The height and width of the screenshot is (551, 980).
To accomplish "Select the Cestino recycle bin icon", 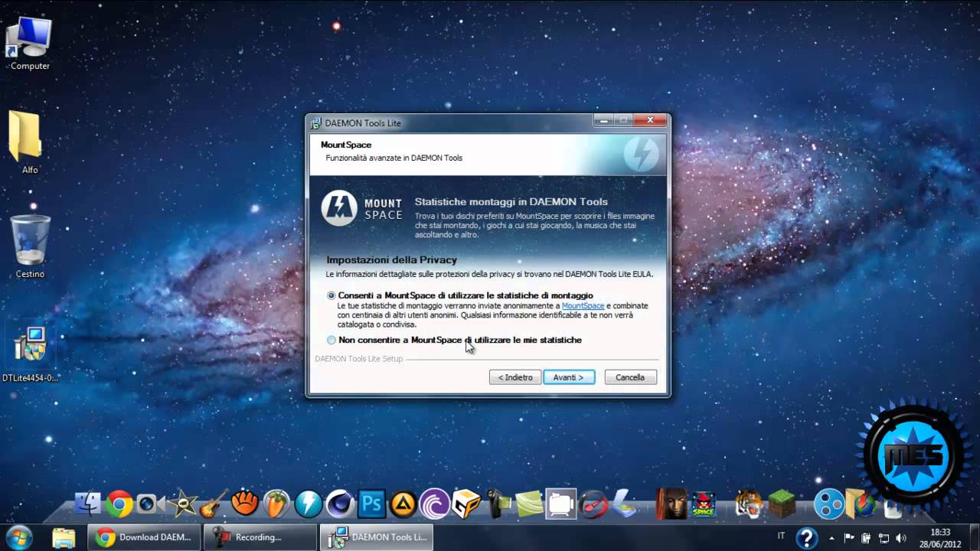I will [x=30, y=246].
